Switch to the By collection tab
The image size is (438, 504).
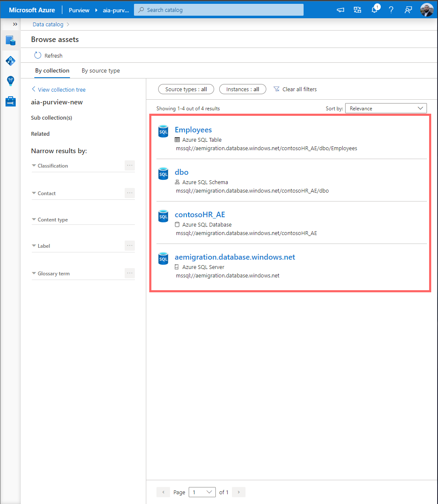52,70
